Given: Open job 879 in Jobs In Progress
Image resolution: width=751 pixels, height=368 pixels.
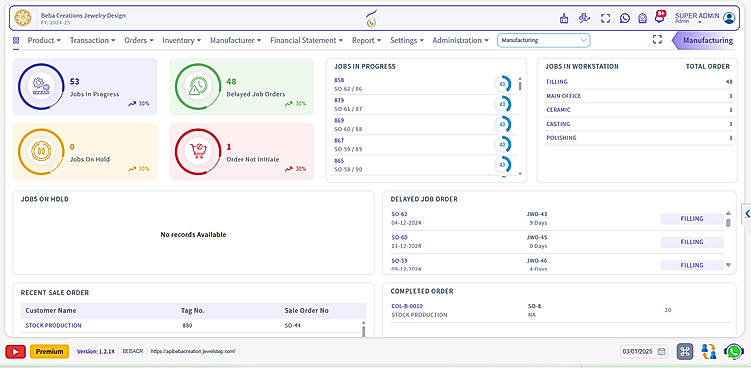Looking at the screenshot, I should [x=339, y=100].
